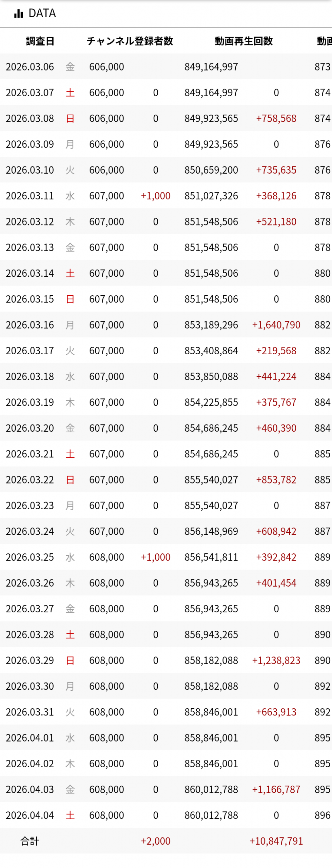Click the +10,847,791 total views value
The image size is (332, 868).
click(x=276, y=841)
